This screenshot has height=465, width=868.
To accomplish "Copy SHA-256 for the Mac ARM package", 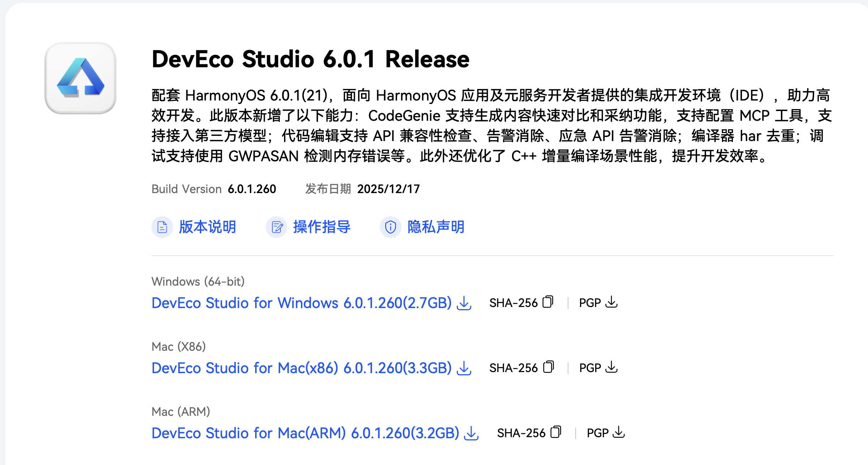I will (x=556, y=432).
